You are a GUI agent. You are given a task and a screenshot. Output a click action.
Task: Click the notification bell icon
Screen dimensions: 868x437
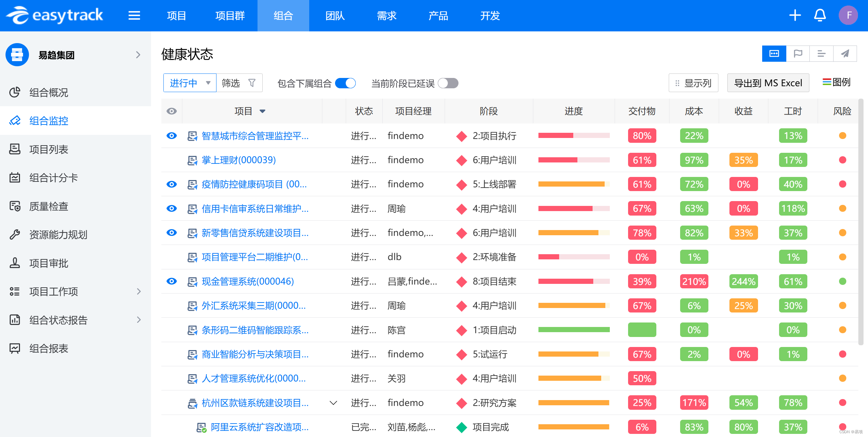[x=820, y=16]
